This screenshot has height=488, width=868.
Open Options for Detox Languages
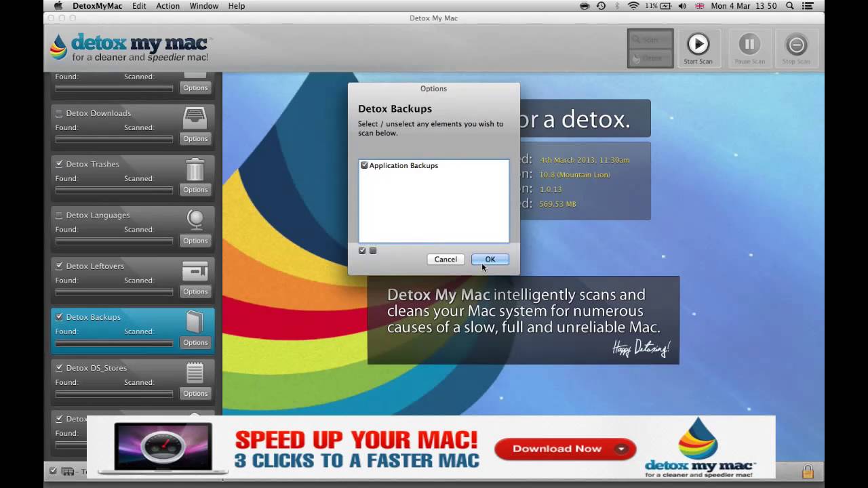tap(195, 241)
